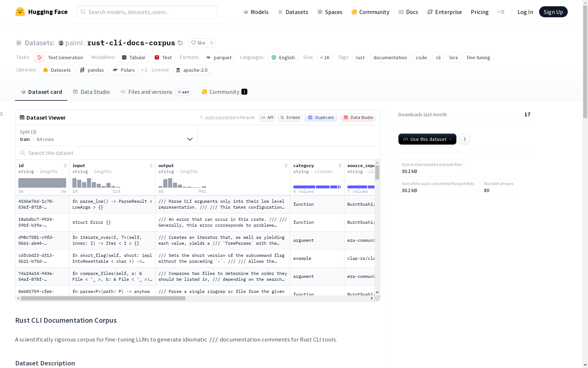This screenshot has width=588, height=368.
Task: Copy dataset name with the copy icon
Action: click(180, 43)
